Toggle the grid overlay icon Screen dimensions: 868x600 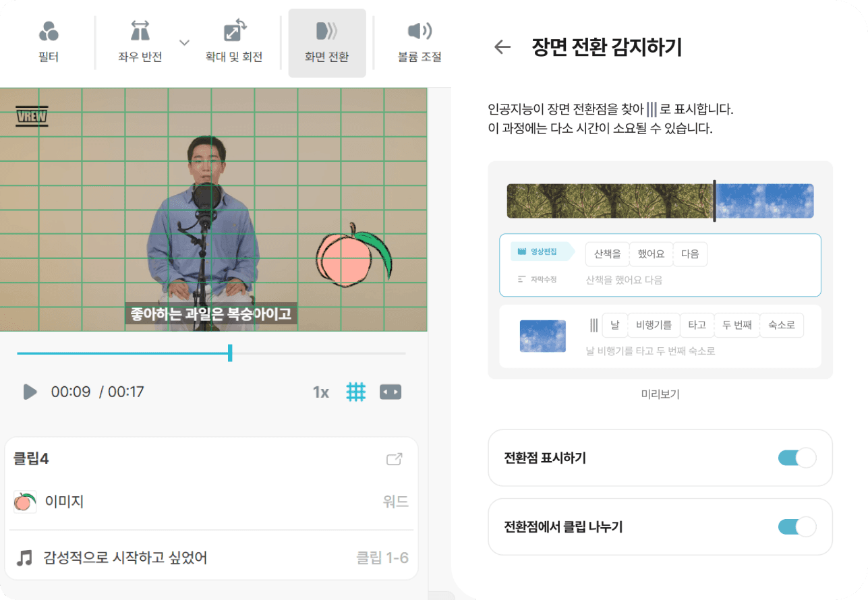[x=356, y=392]
